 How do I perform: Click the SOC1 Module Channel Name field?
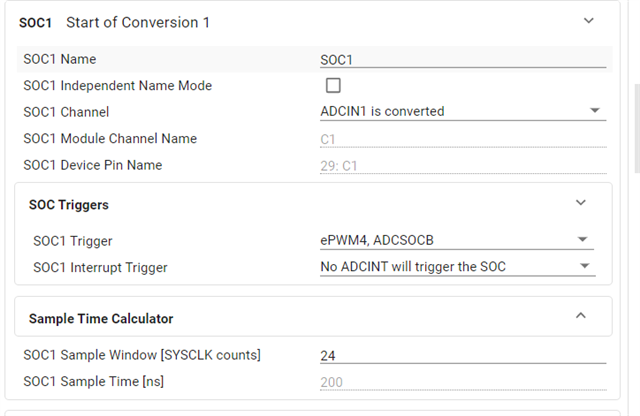point(463,139)
